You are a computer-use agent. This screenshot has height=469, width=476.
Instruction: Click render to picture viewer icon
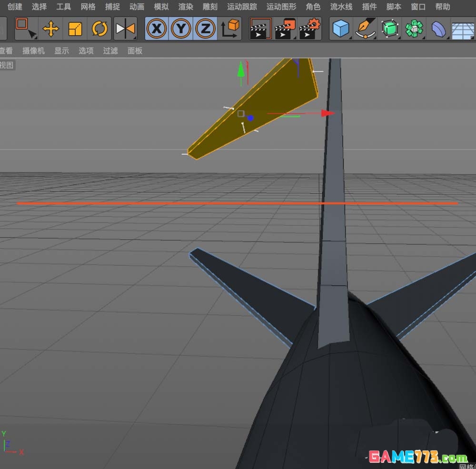(285, 29)
